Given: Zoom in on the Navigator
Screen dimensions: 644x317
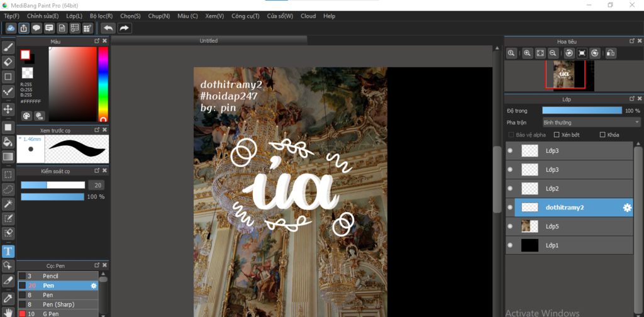Looking at the screenshot, I should tap(528, 53).
